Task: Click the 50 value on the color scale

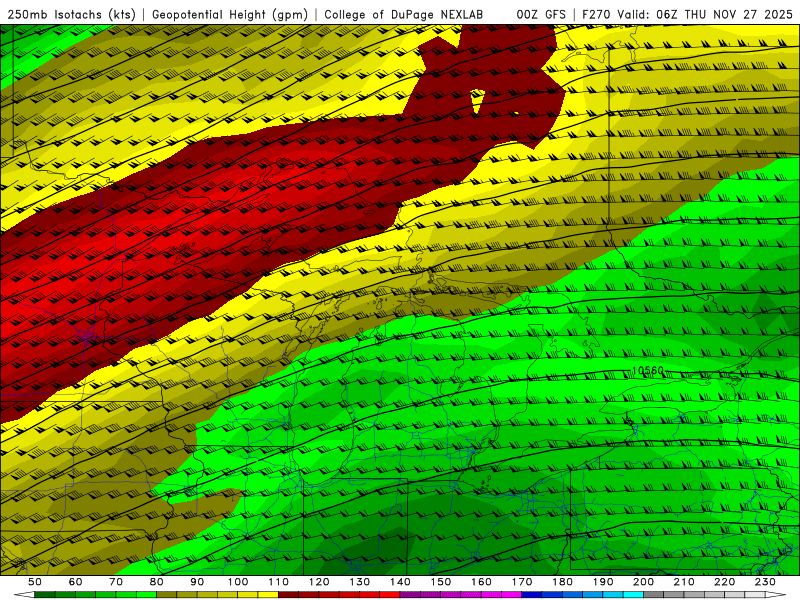Action: tap(35, 582)
